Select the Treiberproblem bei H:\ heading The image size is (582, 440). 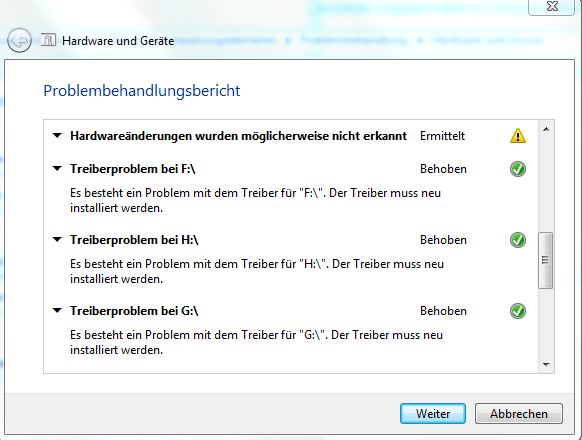134,240
